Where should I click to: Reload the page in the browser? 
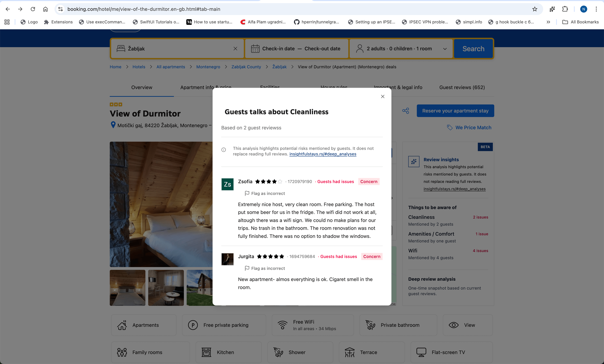coord(33,9)
